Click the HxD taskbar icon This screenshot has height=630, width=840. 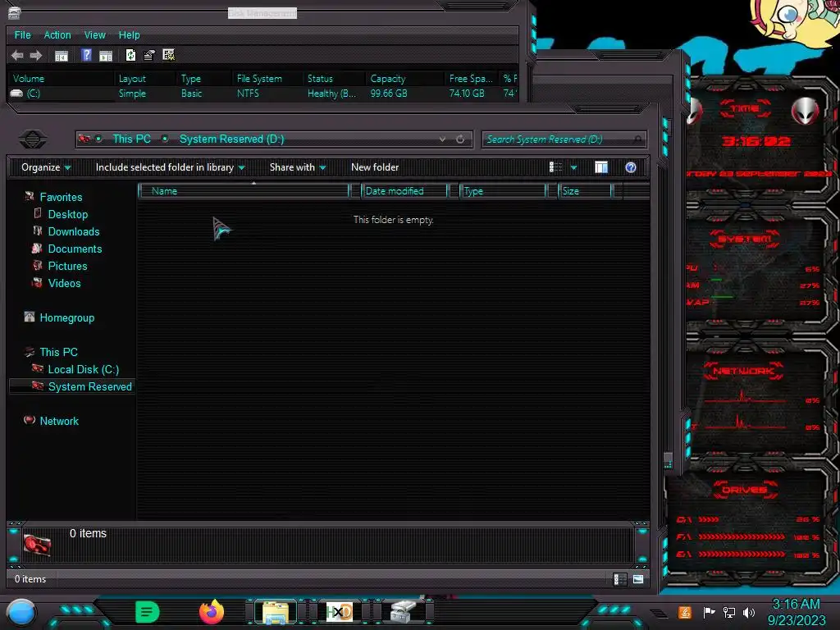coord(340,612)
